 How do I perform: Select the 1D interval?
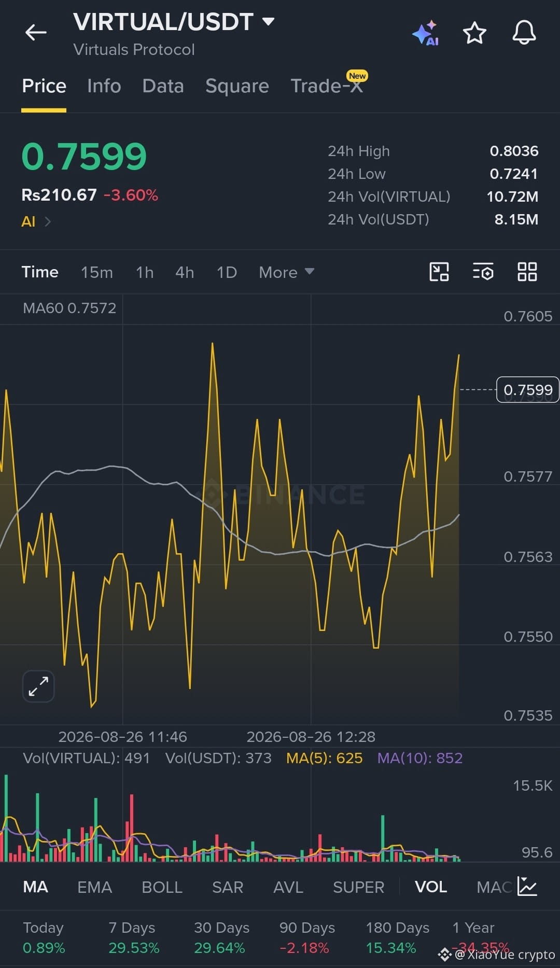227,272
